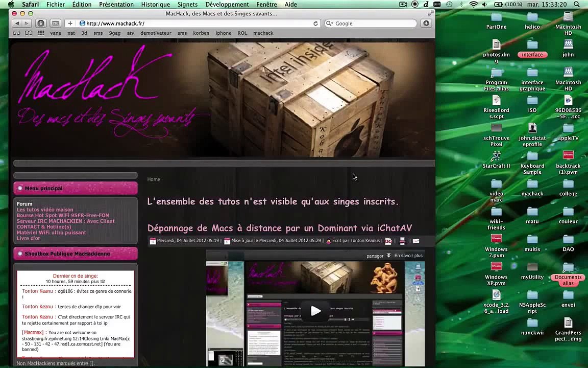This screenshot has width=588, height=368.
Task: Select the GrandPerspect dmg file on desktop
Action: (x=568, y=329)
